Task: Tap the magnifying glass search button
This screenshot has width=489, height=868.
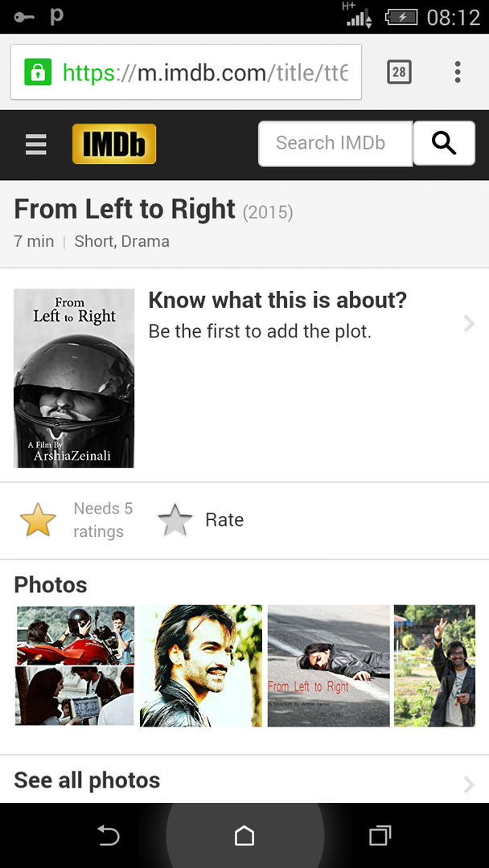Action: [444, 143]
